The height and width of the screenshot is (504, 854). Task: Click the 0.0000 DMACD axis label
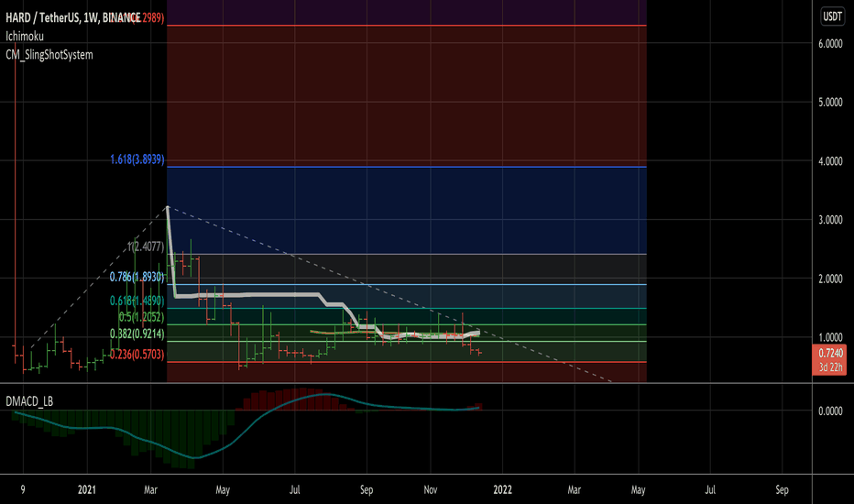(x=830, y=411)
